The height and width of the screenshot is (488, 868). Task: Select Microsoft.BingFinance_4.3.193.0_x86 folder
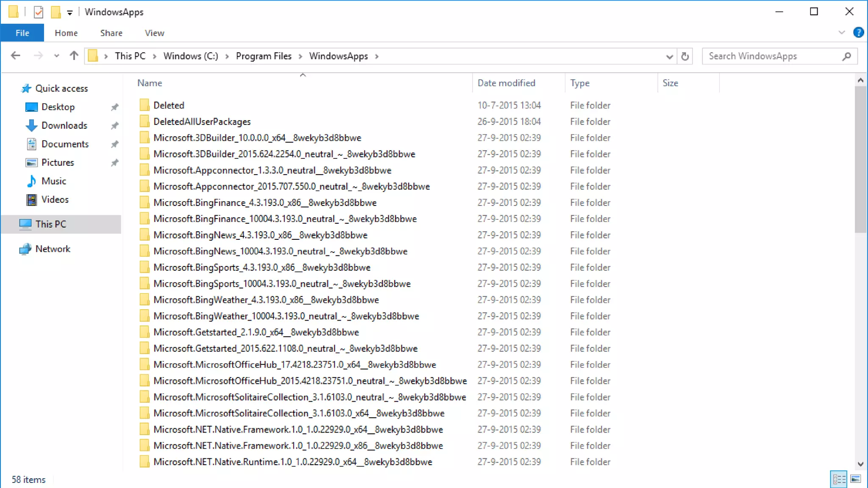[x=265, y=202]
